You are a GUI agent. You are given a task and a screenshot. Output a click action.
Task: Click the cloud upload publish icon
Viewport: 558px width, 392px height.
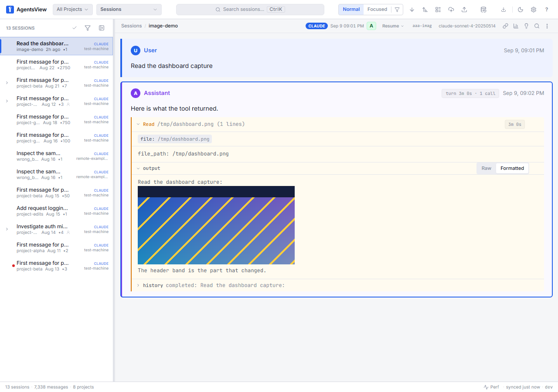[x=451, y=9]
